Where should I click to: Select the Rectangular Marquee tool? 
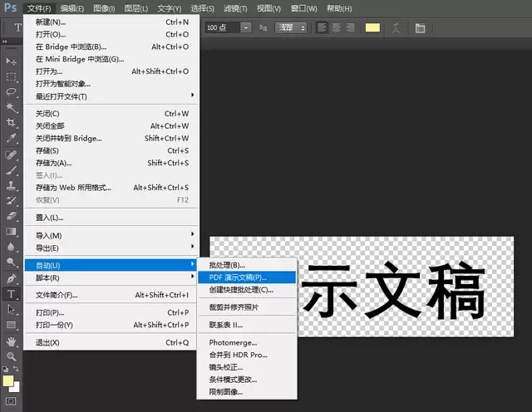click(12, 76)
